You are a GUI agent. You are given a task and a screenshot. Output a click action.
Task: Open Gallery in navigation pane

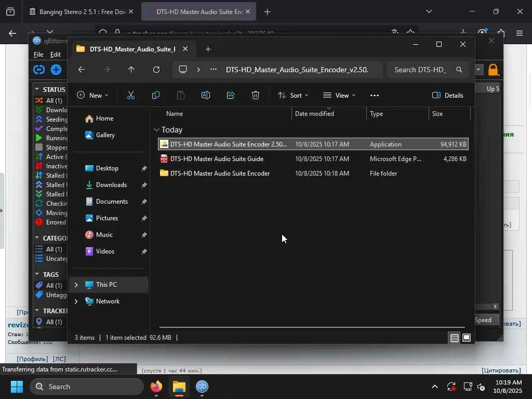pos(105,135)
